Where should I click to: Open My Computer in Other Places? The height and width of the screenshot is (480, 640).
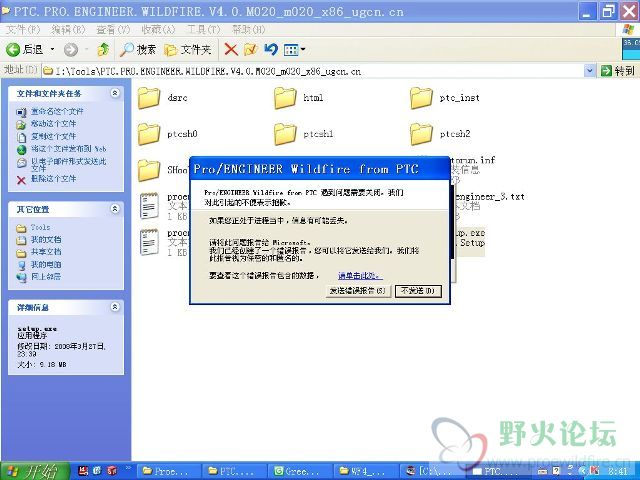(46, 264)
